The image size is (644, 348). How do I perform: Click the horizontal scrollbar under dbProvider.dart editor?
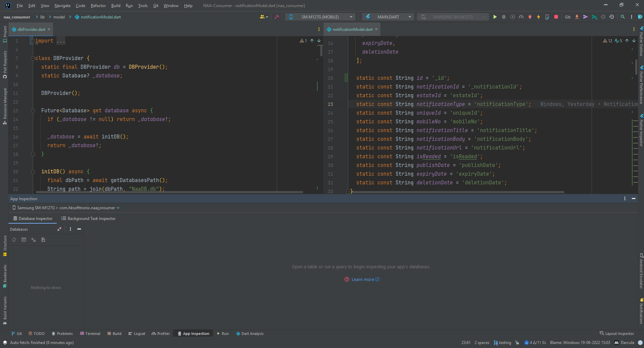[x=169, y=192]
